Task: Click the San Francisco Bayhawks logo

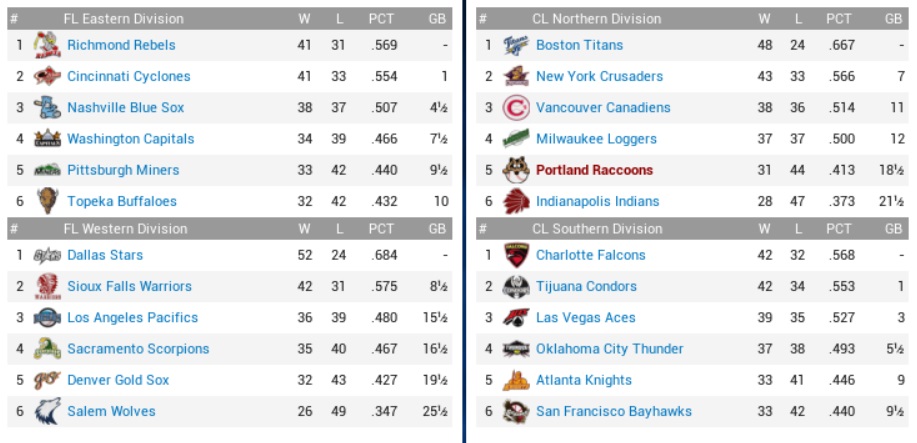Action: coord(515,411)
